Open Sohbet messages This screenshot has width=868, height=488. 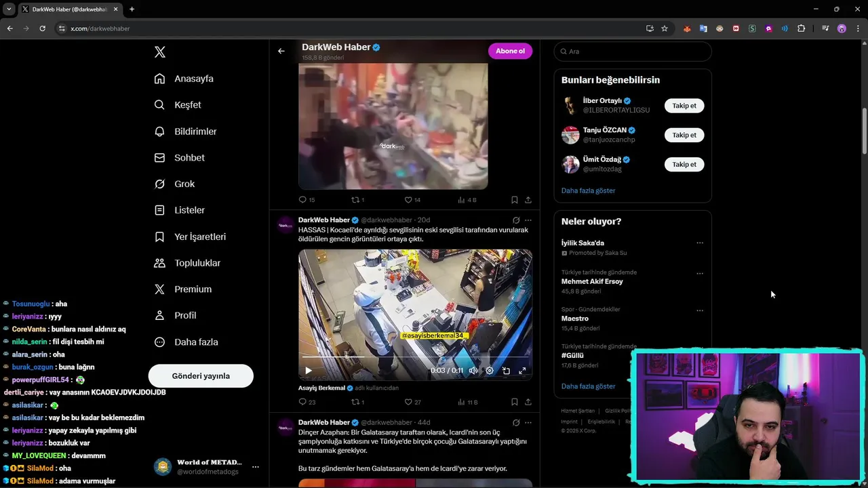[179, 158]
